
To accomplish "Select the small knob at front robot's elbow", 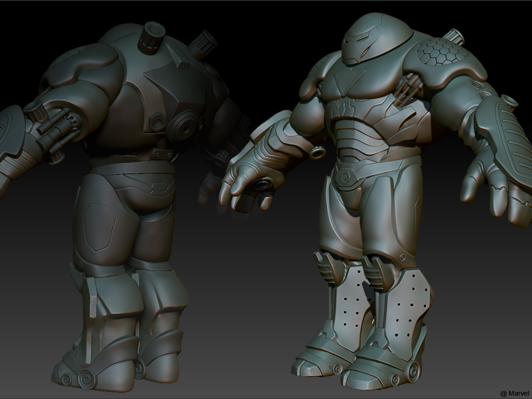I will click(x=316, y=151).
